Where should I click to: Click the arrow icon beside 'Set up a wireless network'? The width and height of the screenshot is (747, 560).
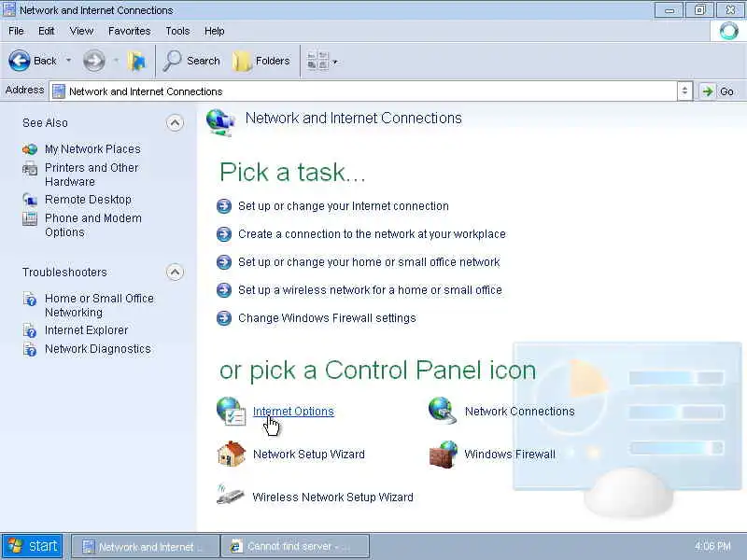pyautogui.click(x=224, y=290)
